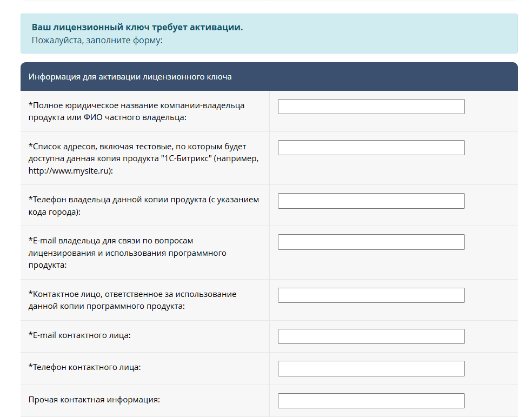Click the 'Ваш лицензионный ключ требует активации' notice
The image size is (532, 417).
(x=137, y=28)
